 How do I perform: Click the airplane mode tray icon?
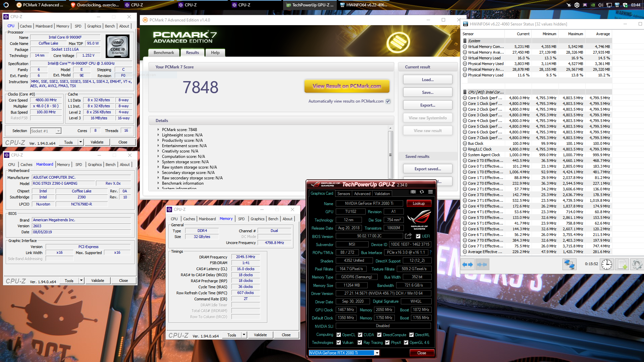click(569, 5)
